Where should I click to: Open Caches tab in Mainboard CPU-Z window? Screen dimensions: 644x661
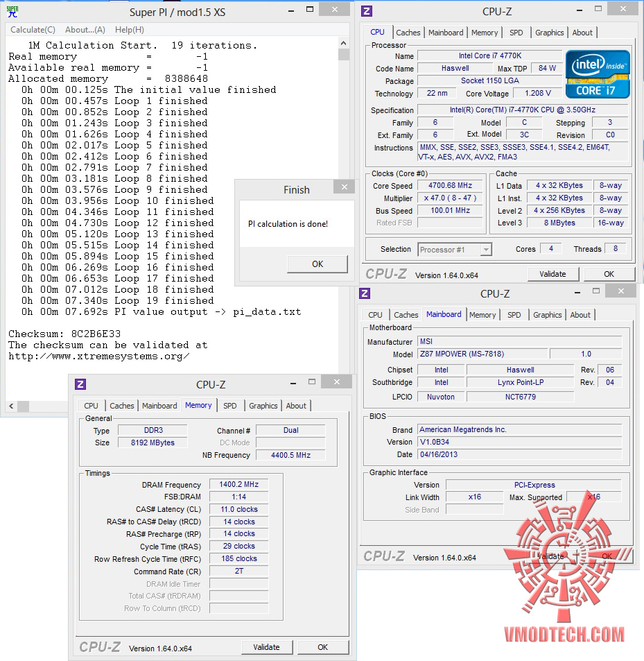(406, 315)
